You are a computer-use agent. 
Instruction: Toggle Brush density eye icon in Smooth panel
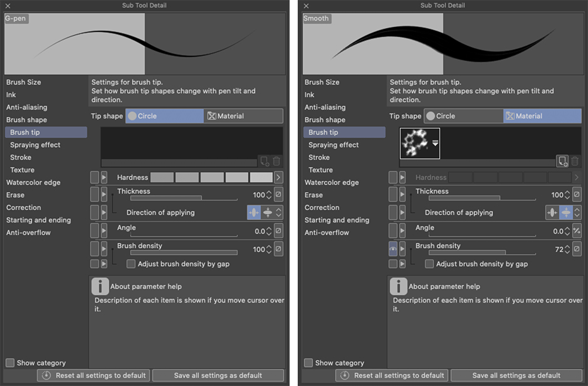pos(393,249)
